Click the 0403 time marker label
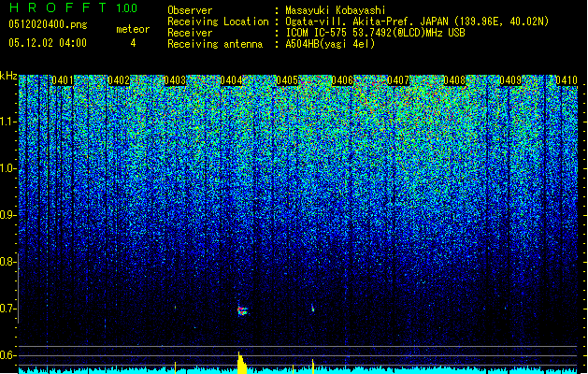Image resolution: width=588 pixels, height=374 pixels. (x=175, y=80)
